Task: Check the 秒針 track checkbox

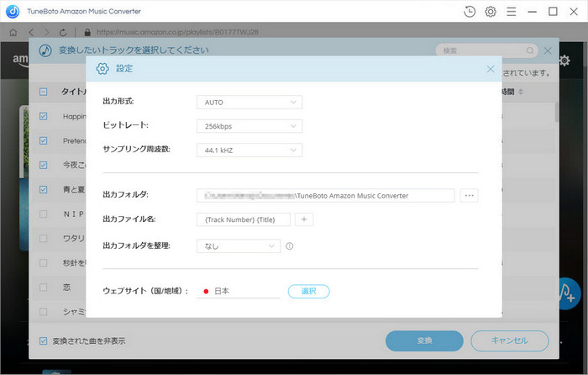Action: point(44,263)
